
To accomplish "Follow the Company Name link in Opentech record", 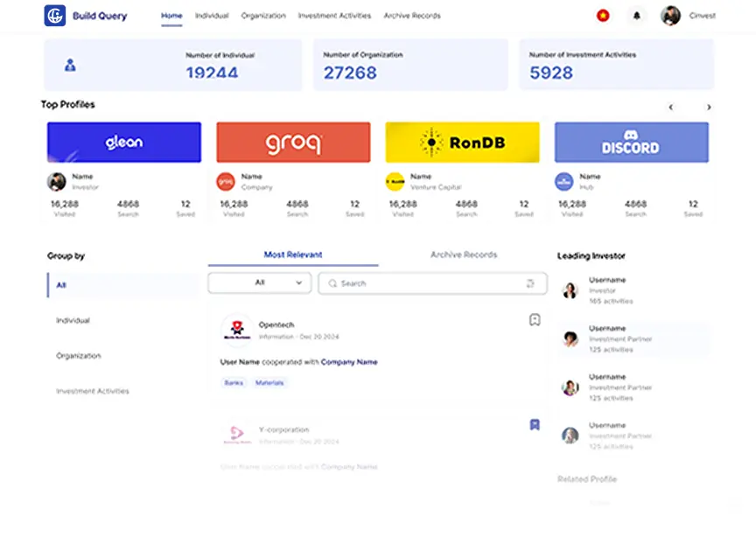I will point(349,362).
